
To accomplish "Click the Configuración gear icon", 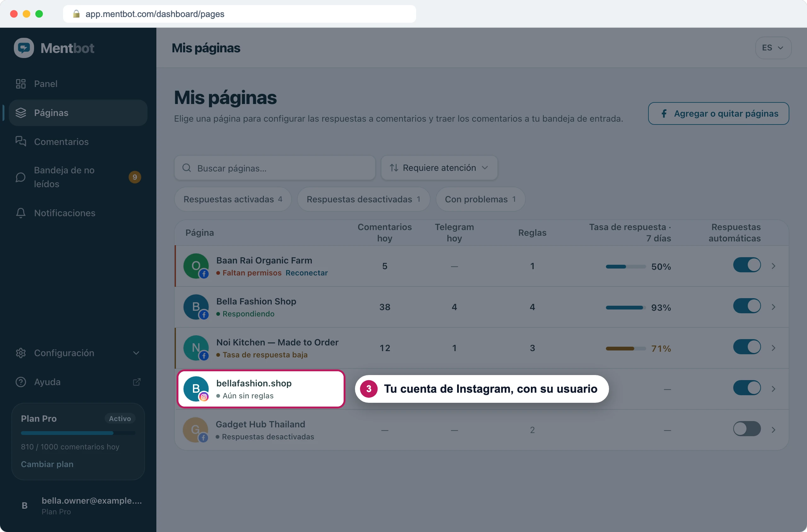I will pos(21,353).
